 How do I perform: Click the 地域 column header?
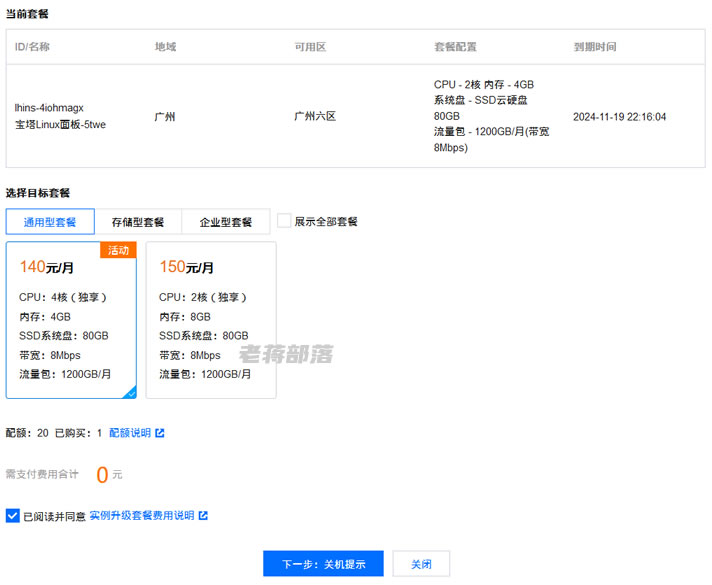pos(165,47)
